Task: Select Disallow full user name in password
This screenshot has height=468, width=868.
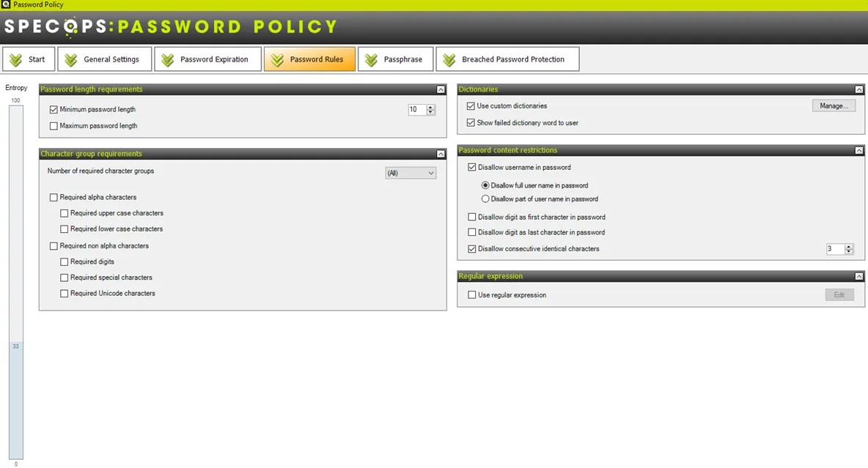Action: (x=485, y=185)
